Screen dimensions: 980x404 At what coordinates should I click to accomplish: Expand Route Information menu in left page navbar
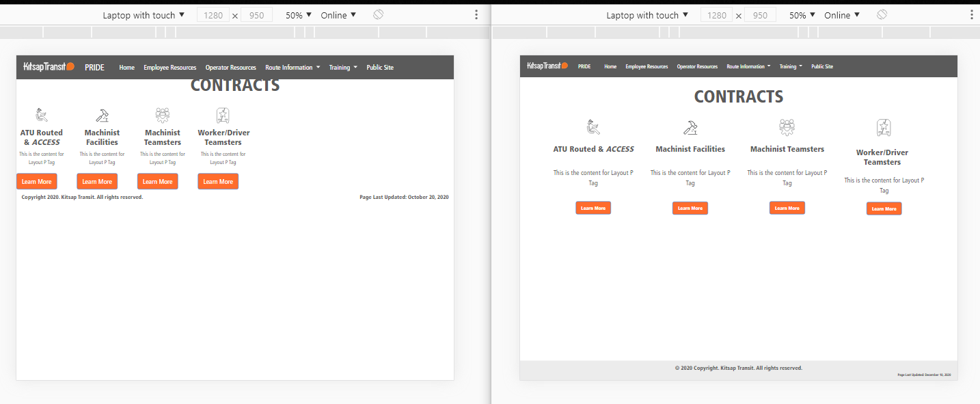pos(292,68)
